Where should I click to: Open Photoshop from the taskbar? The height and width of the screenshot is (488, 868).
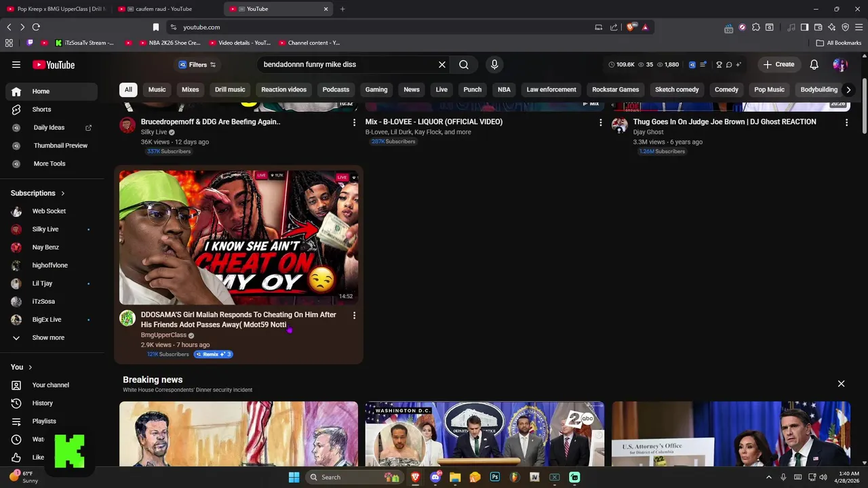(x=495, y=477)
